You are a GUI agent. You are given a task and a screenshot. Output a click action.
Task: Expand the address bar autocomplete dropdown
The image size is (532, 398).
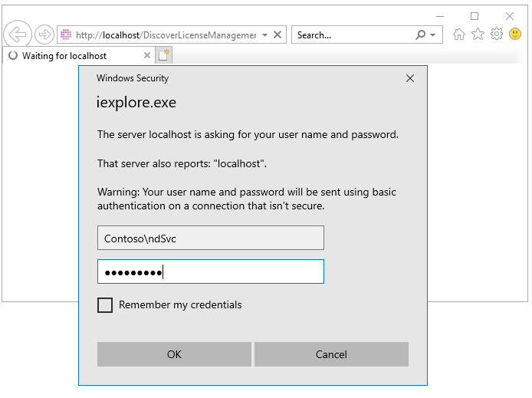pos(264,35)
